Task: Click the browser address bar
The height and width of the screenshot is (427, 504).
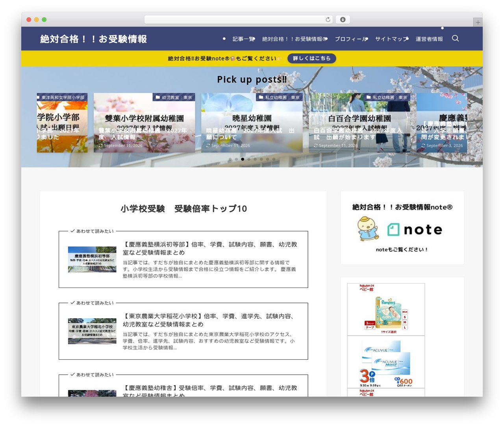Action: click(239, 20)
